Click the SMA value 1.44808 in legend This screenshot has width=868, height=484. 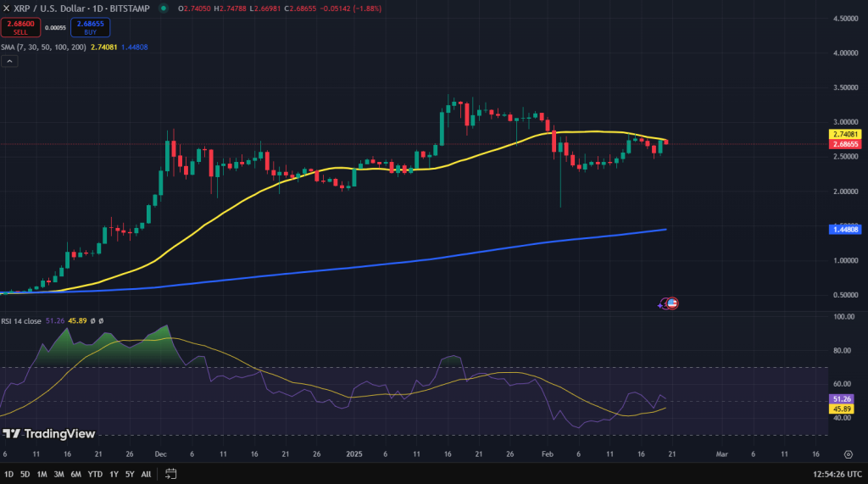pyautogui.click(x=135, y=47)
